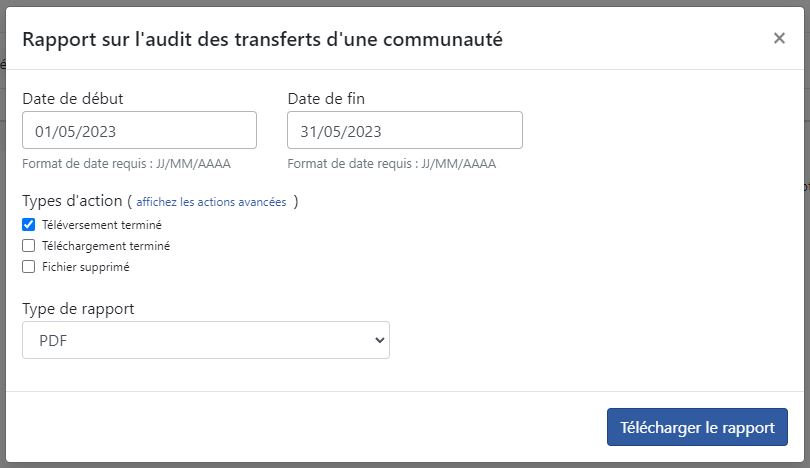Click the Date de fin input field
The image size is (810, 468).
[404, 130]
